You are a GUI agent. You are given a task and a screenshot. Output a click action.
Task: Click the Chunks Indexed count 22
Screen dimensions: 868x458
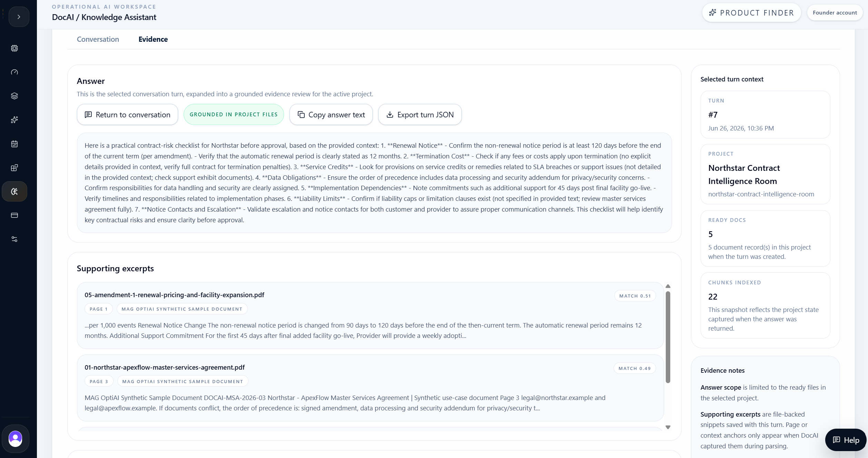pos(713,297)
